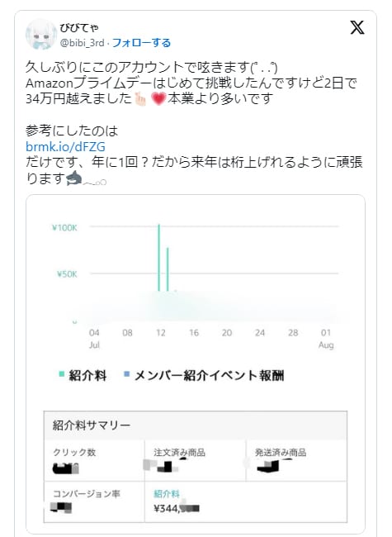The height and width of the screenshot is (537, 392).
Task: Select the tallest chart bar near 12 Jul
Action: (x=159, y=258)
